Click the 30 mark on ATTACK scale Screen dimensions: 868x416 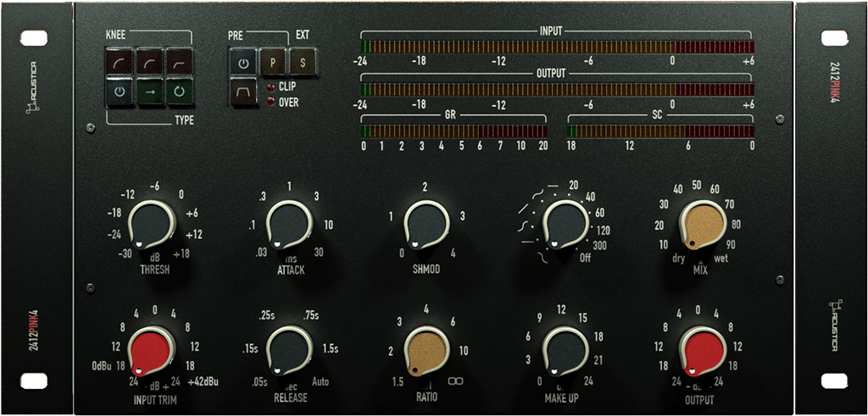pyautogui.click(x=319, y=254)
